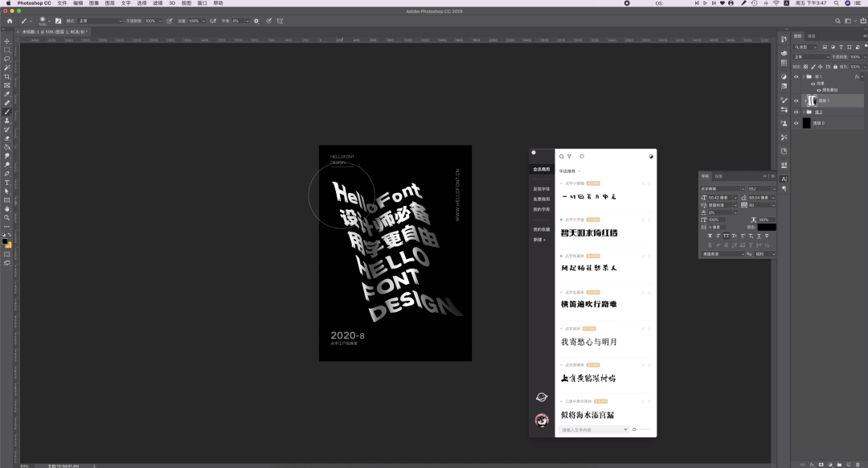Toggle visibility of the 组 1 group
The width and height of the screenshot is (868, 468).
796,76
